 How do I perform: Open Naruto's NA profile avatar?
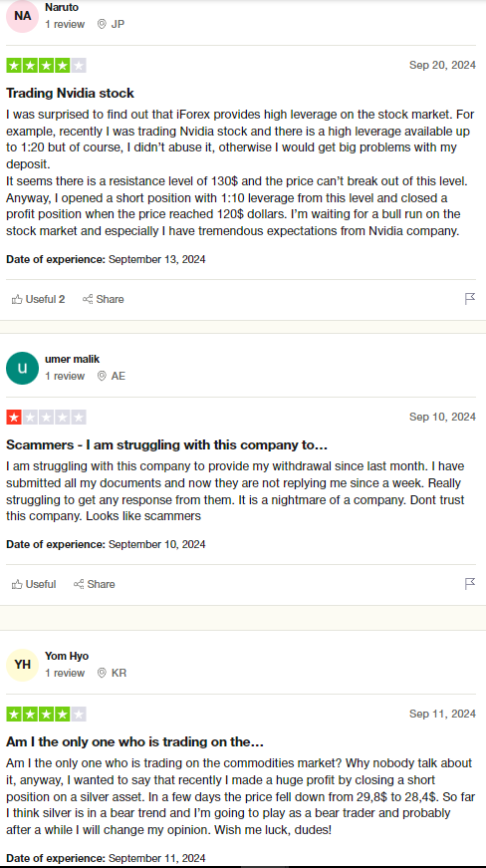click(x=22, y=16)
